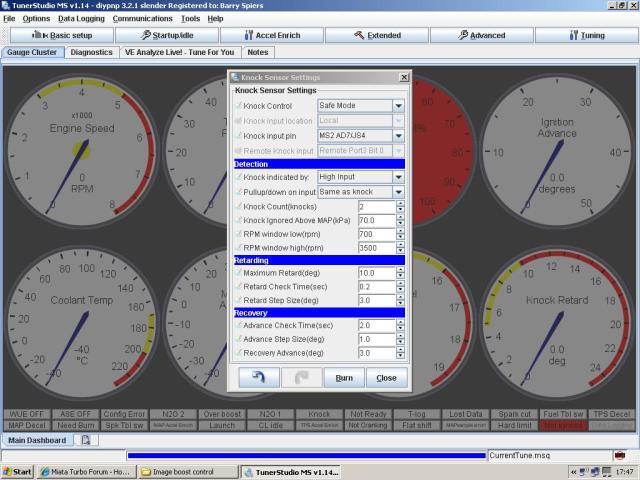
Task: Open the Tuning toolbar menu
Action: (587, 35)
